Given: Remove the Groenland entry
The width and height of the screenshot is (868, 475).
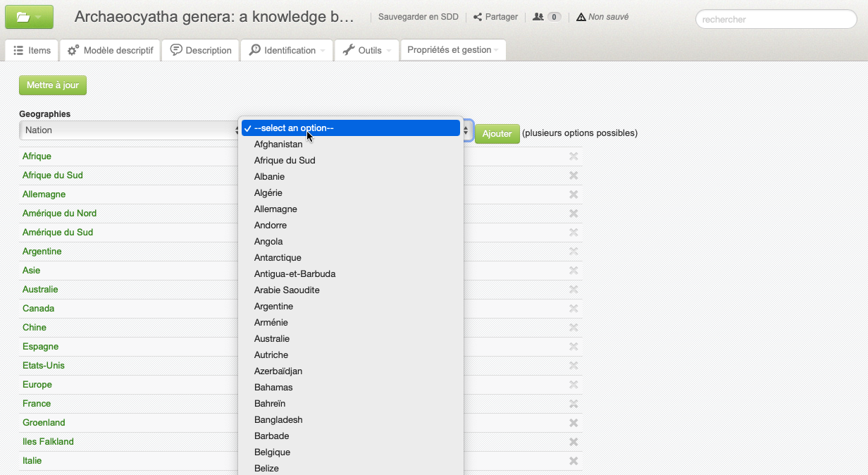Looking at the screenshot, I should [573, 423].
